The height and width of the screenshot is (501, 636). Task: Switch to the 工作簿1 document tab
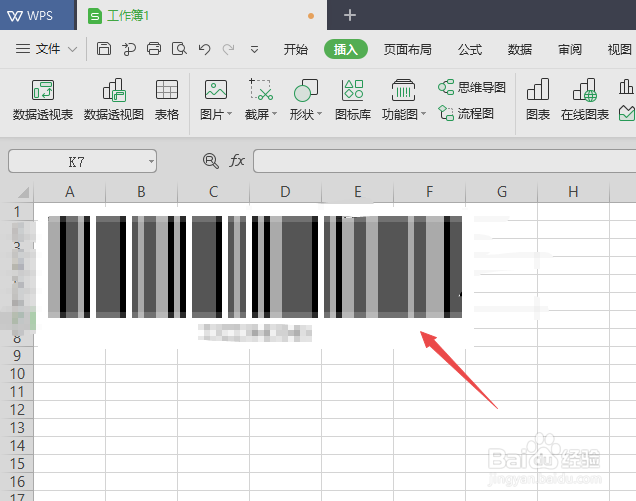(x=202, y=15)
